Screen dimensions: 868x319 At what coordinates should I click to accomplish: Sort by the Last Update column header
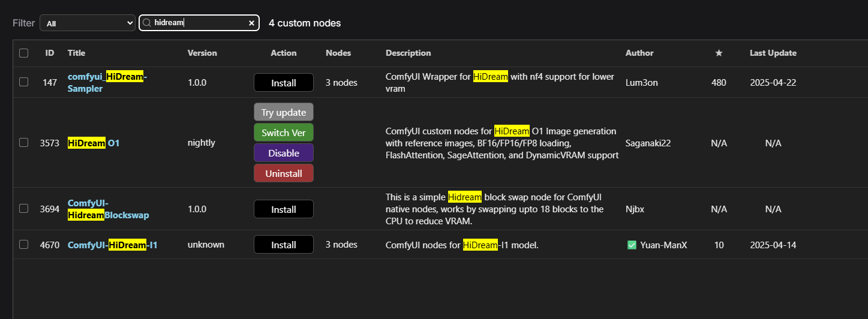(773, 53)
